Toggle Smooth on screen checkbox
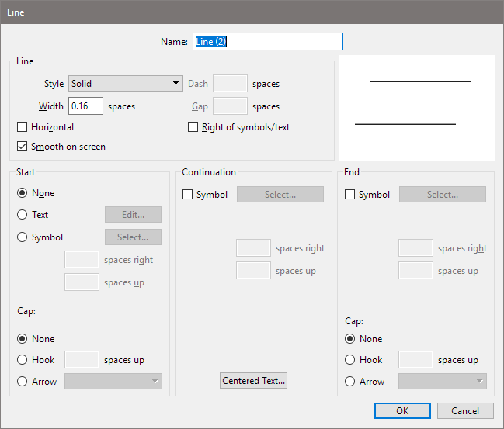 pyautogui.click(x=22, y=147)
